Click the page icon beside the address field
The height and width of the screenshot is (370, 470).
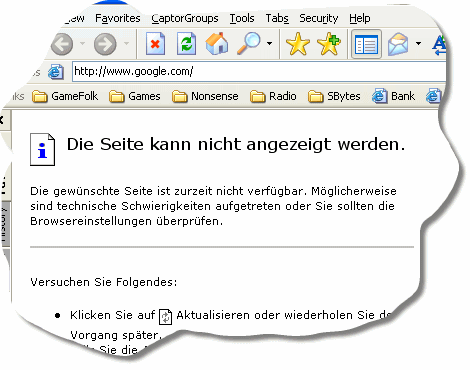point(56,72)
